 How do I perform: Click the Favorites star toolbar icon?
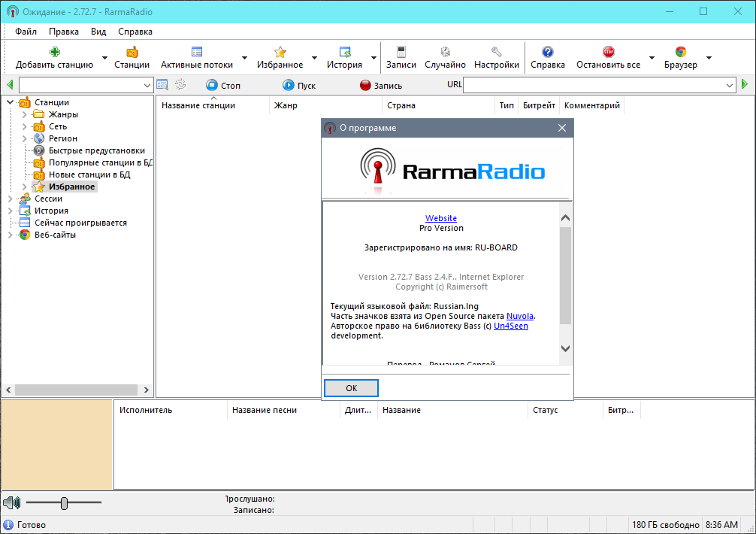pyautogui.click(x=280, y=52)
